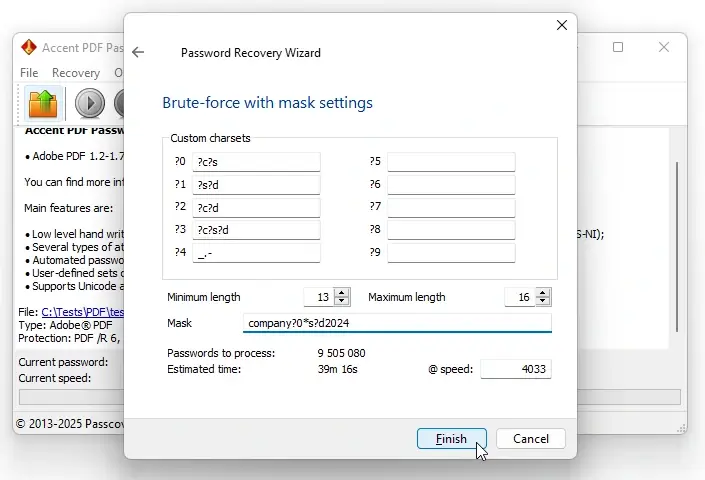Viewport: 705px width, 480px height.
Task: Click the Current speed label
Action: click(54, 378)
